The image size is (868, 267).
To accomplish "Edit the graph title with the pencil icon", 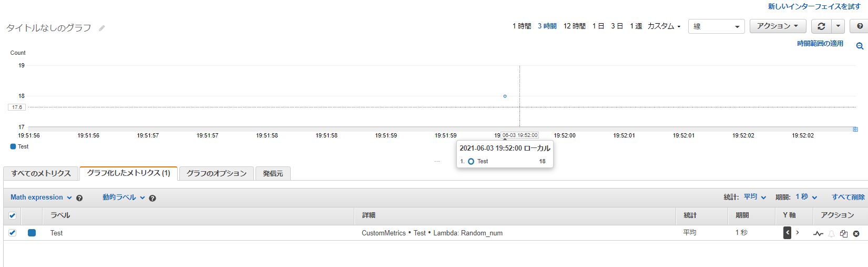I will 102,28.
